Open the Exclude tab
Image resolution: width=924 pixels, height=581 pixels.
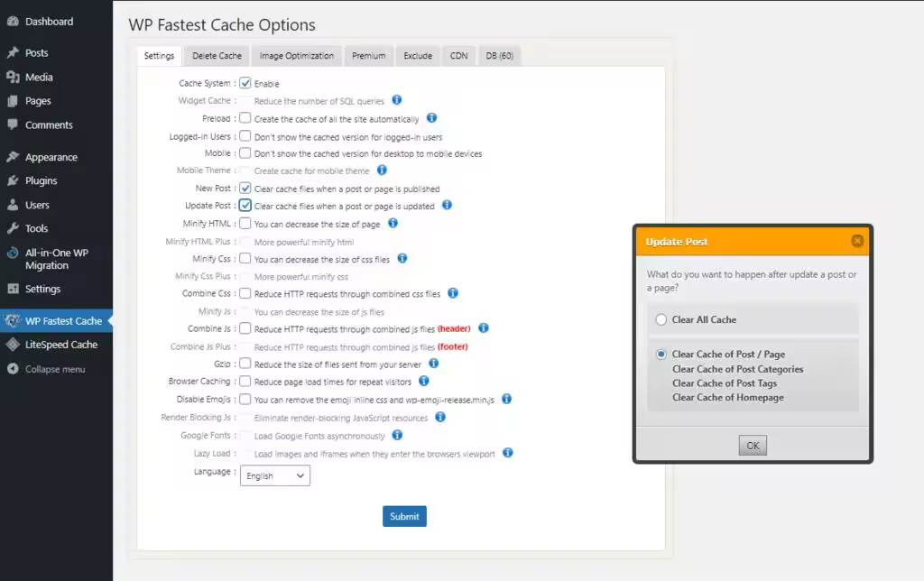pyautogui.click(x=418, y=55)
